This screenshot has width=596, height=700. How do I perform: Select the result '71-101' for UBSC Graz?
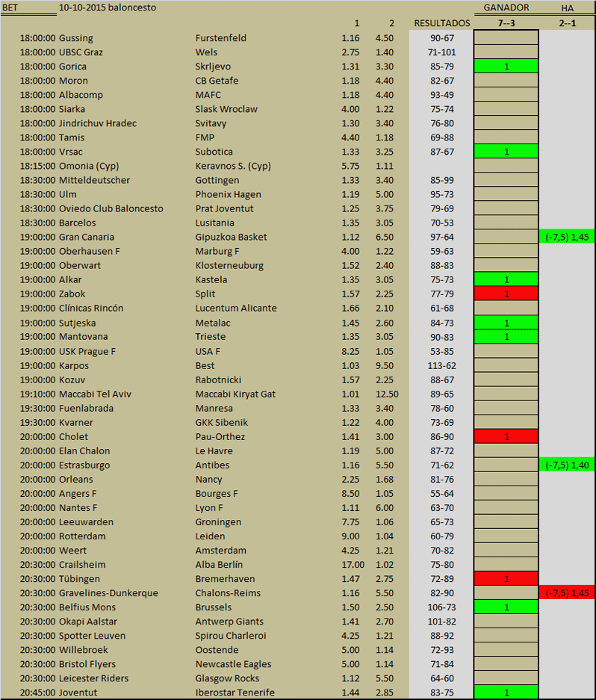tap(442, 52)
